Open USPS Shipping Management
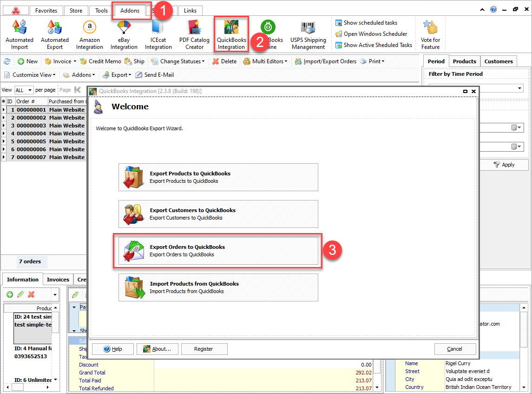Viewport: 532px width, 394px height. pos(308,34)
